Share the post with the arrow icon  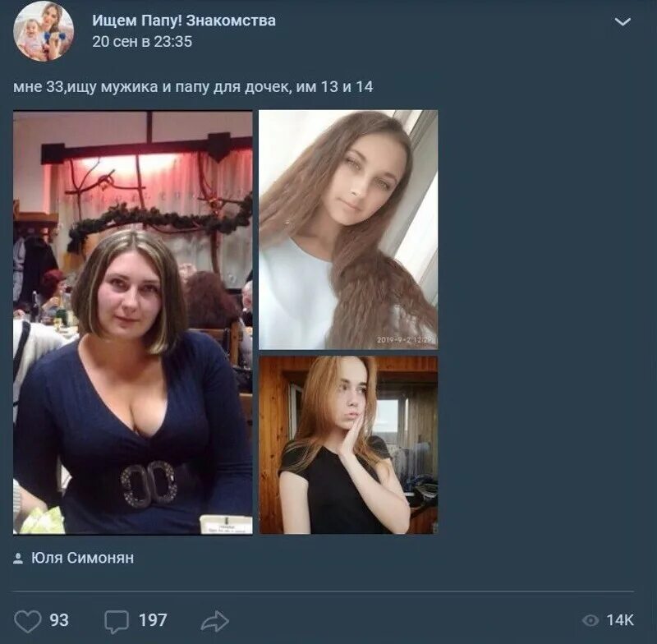215,620
